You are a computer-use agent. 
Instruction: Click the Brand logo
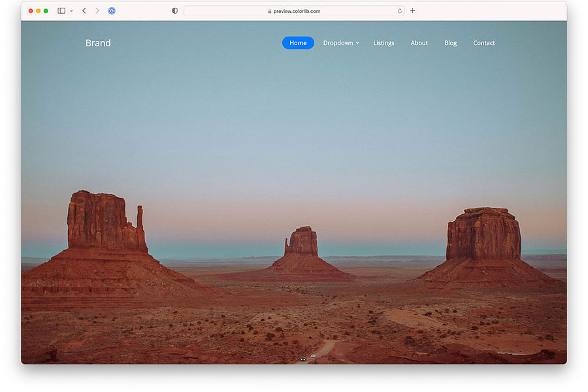pos(98,42)
